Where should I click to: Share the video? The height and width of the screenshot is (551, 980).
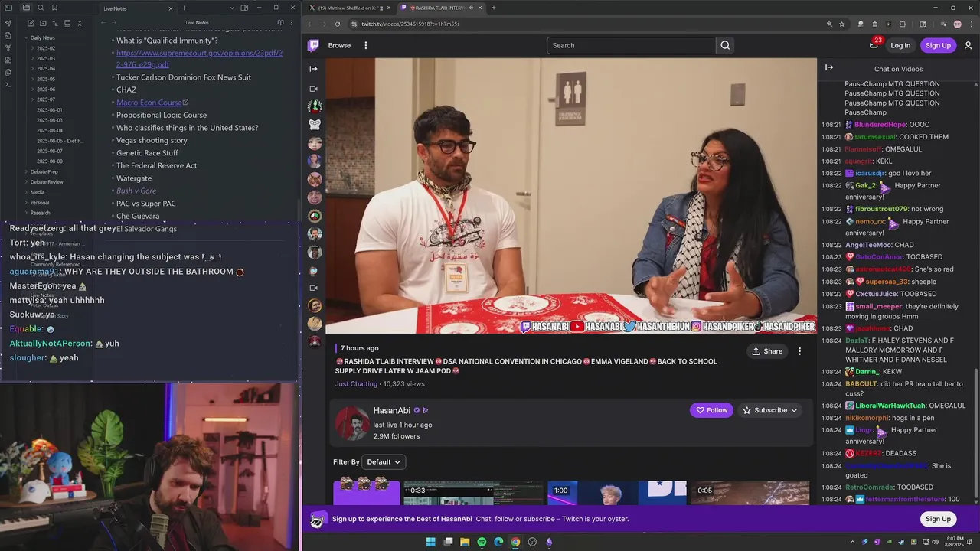point(767,351)
